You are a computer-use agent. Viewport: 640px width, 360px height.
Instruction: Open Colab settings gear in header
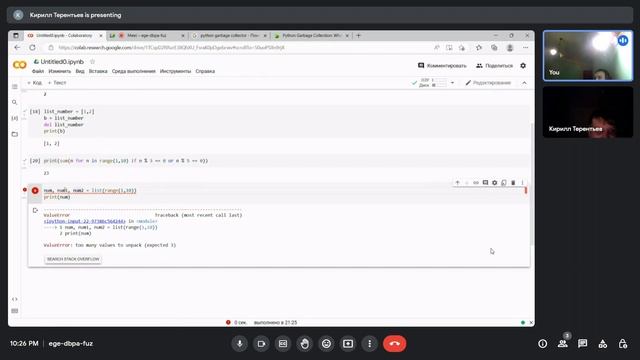coord(523,65)
